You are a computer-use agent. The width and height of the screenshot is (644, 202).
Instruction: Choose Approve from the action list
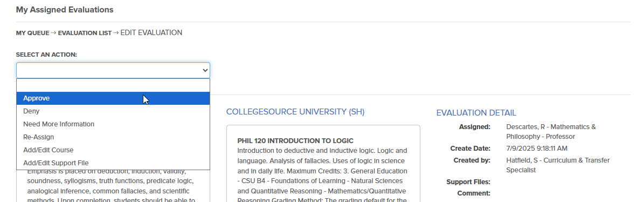[x=113, y=98]
